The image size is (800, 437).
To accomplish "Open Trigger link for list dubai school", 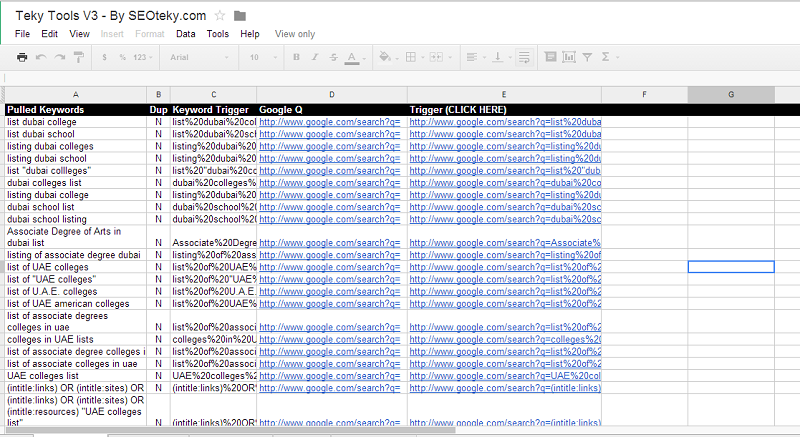I will pos(505,134).
